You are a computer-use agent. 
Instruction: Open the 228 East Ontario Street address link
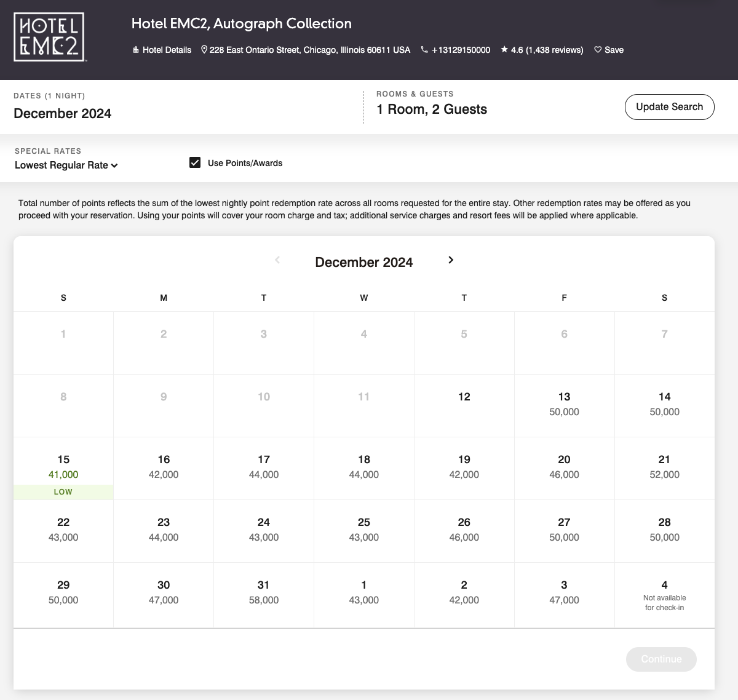pos(310,50)
